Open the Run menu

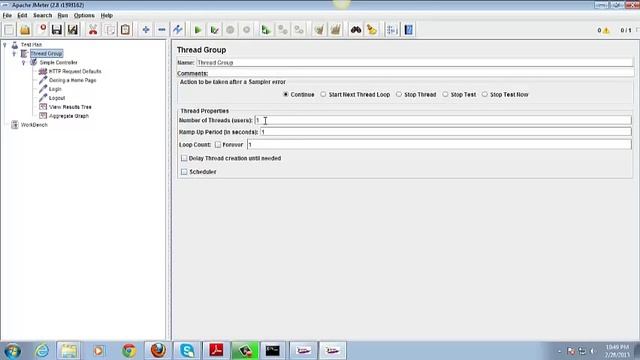point(63,16)
